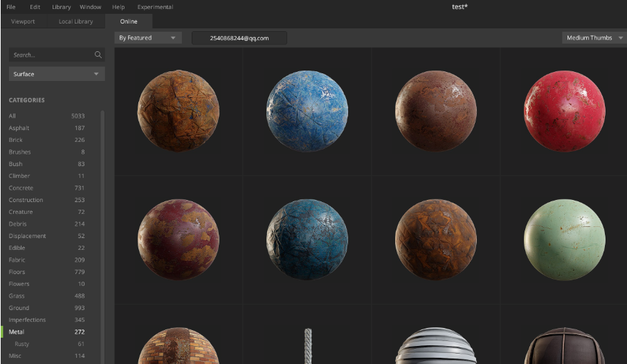
Task: Select the light blue scratched metal sphere
Action: coord(307,111)
